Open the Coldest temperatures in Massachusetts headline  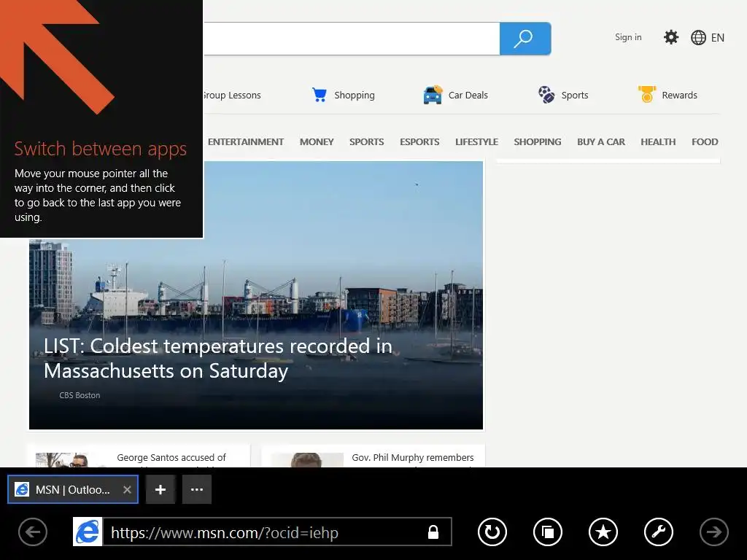218,358
